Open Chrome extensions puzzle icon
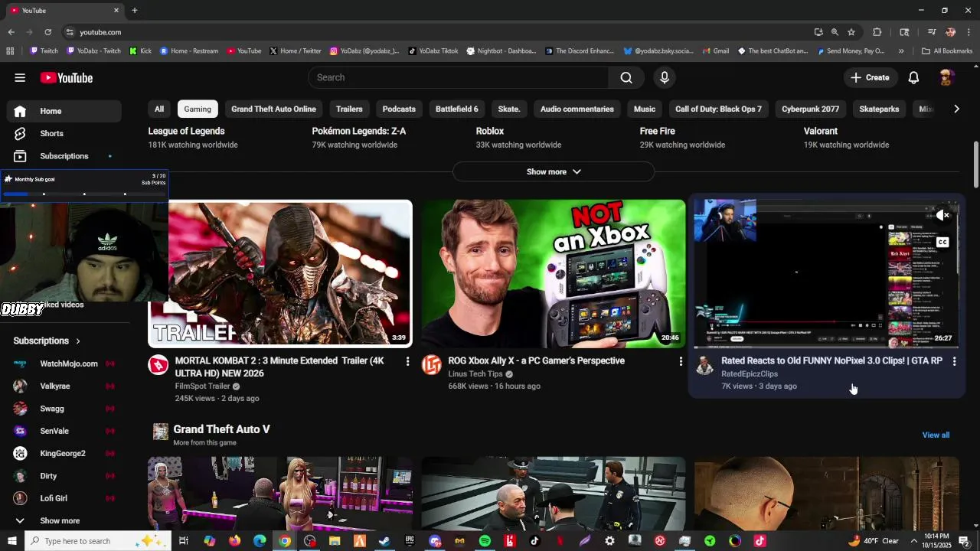980x551 pixels. [877, 32]
